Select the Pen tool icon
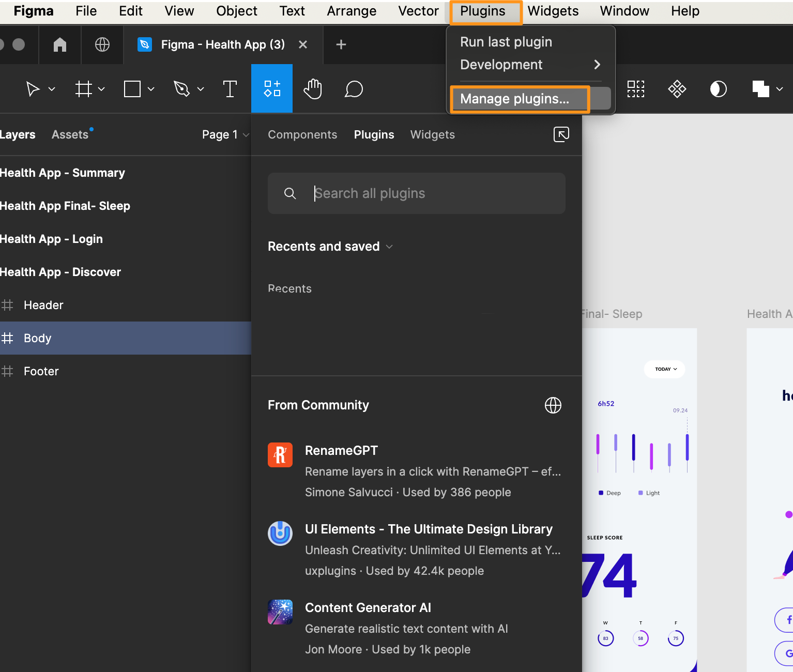793x672 pixels. click(x=181, y=89)
